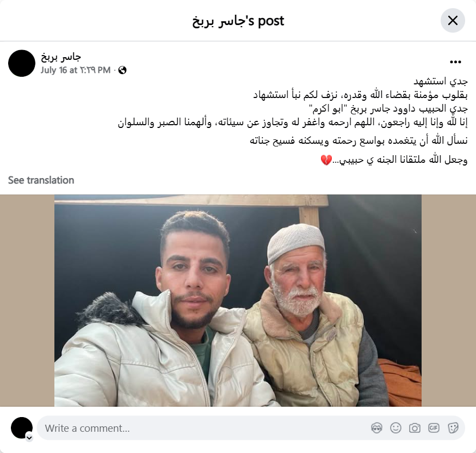
Task: Insert an avatar sticker into the comment
Action: (376, 428)
